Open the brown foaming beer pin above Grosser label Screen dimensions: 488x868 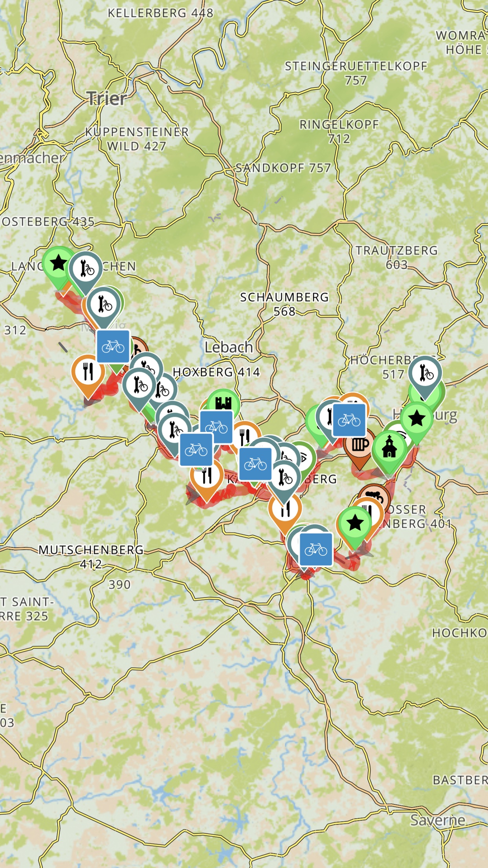(374, 496)
